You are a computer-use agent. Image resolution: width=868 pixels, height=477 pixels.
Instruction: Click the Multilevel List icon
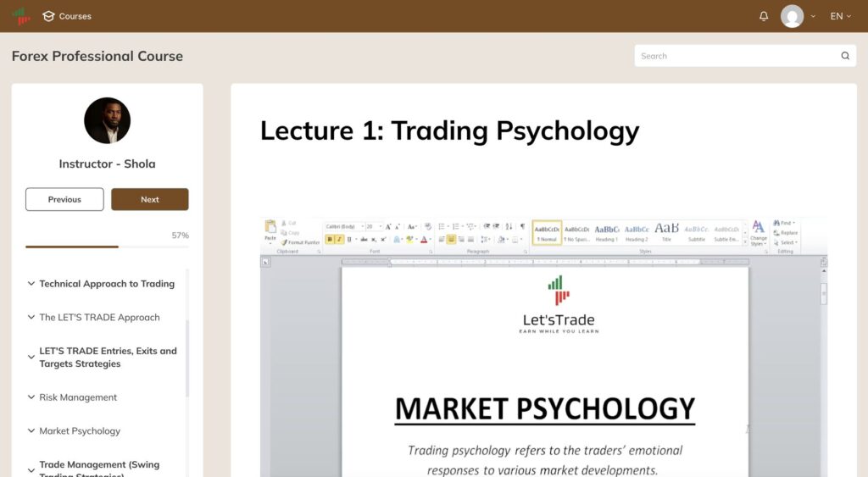(x=471, y=227)
